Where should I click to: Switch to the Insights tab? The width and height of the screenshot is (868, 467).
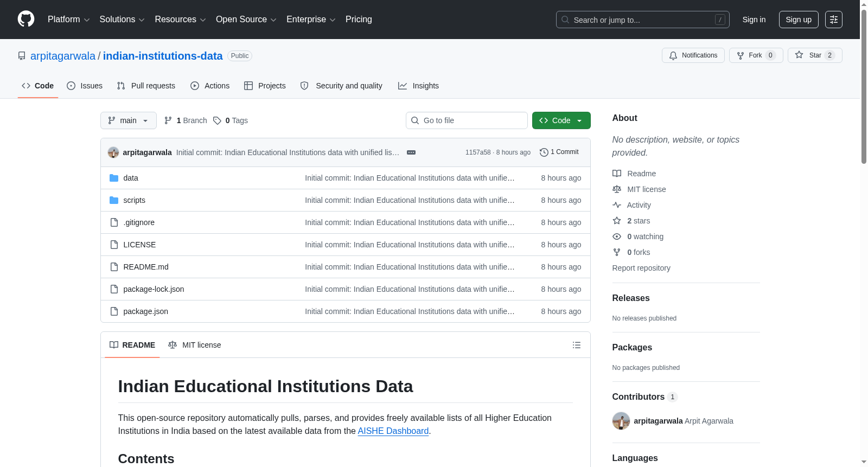pyautogui.click(x=418, y=86)
